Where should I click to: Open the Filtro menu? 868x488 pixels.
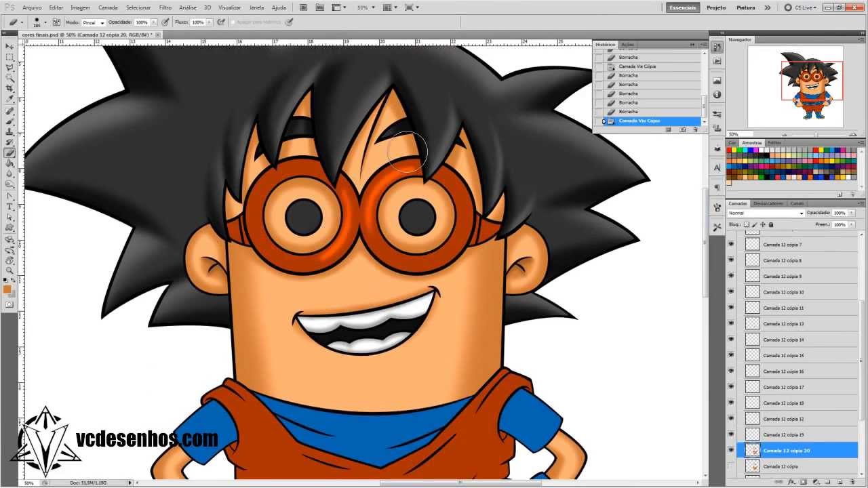pyautogui.click(x=165, y=7)
